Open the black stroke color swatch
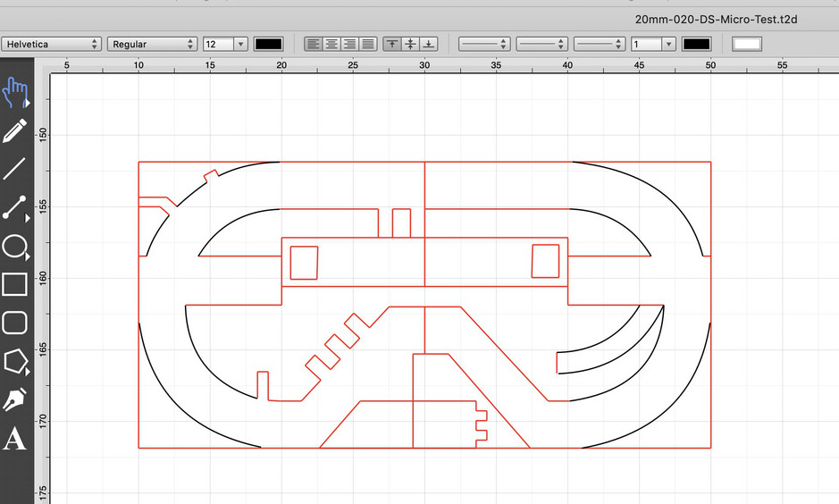 point(697,44)
